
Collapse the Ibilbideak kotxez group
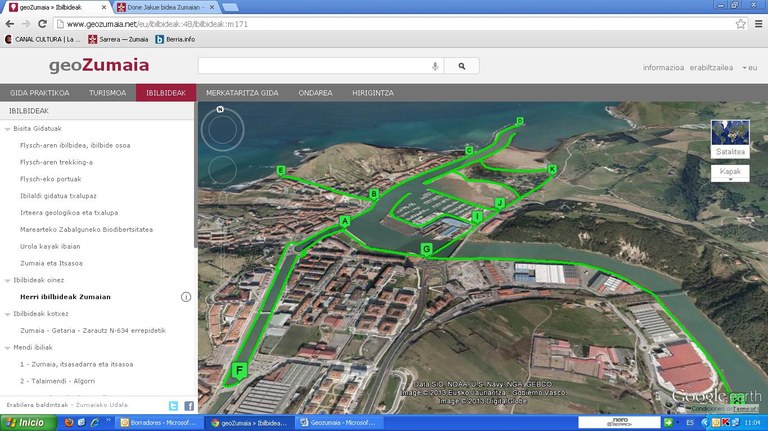click(x=7, y=314)
